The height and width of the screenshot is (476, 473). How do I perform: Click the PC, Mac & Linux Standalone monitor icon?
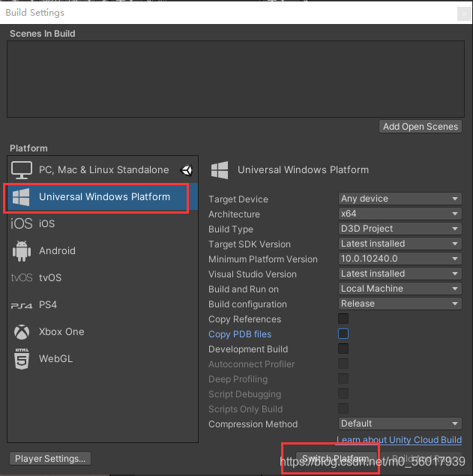pyautogui.click(x=22, y=170)
